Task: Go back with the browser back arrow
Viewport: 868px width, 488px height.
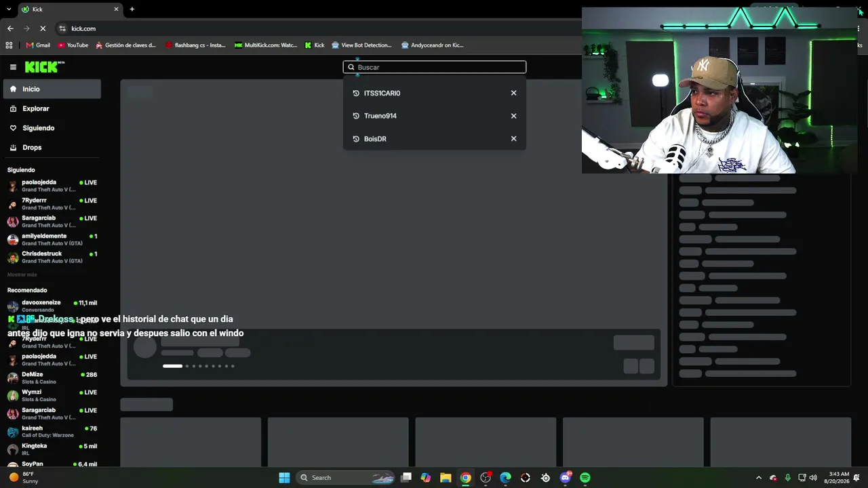Action: (10, 28)
